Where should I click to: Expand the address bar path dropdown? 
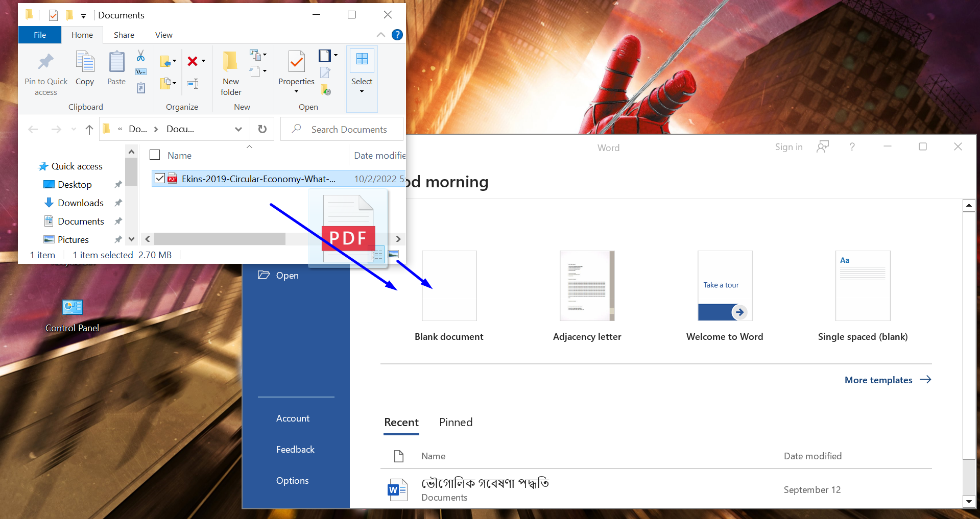238,129
